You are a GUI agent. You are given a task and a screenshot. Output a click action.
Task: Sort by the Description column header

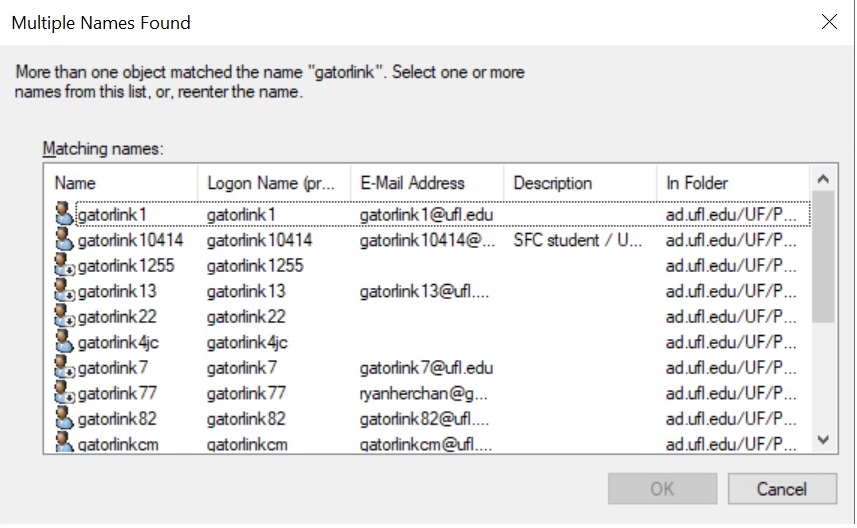pos(580,183)
